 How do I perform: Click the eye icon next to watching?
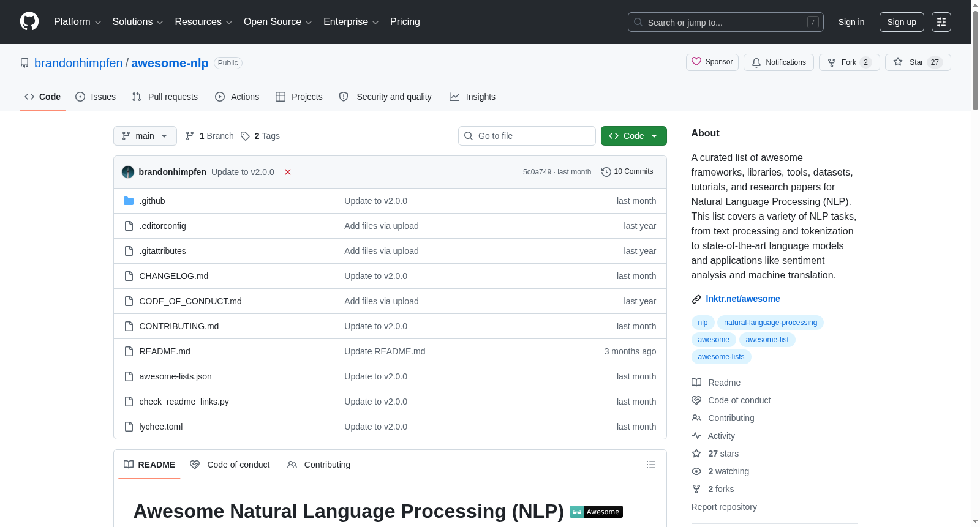coord(696,471)
